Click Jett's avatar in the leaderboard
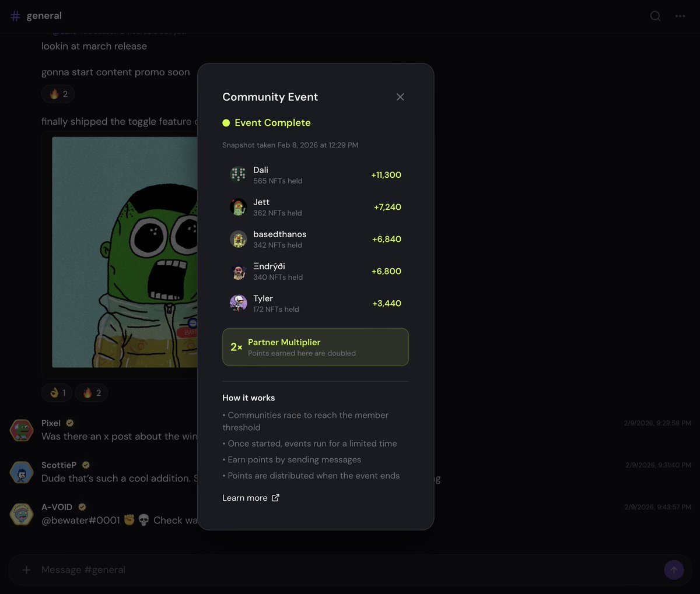The height and width of the screenshot is (594, 700). [x=238, y=207]
